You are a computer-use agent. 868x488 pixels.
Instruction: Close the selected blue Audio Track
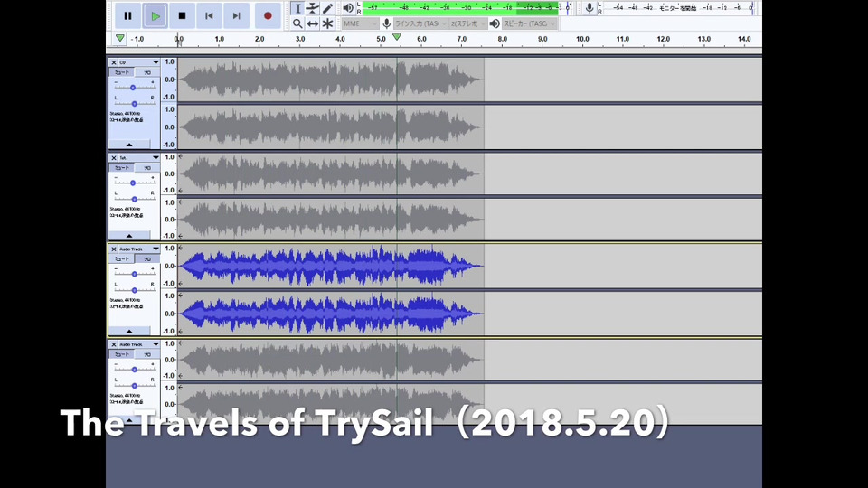coord(114,249)
